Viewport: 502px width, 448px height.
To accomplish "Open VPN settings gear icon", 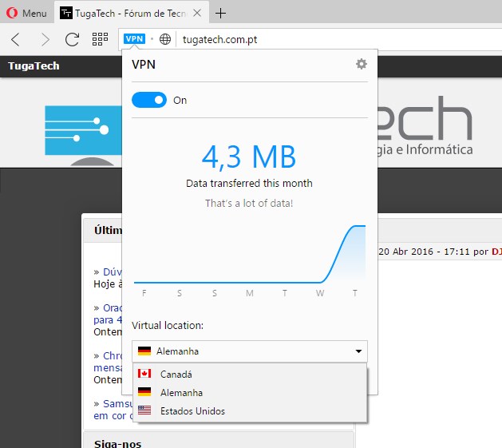I will 361,64.
